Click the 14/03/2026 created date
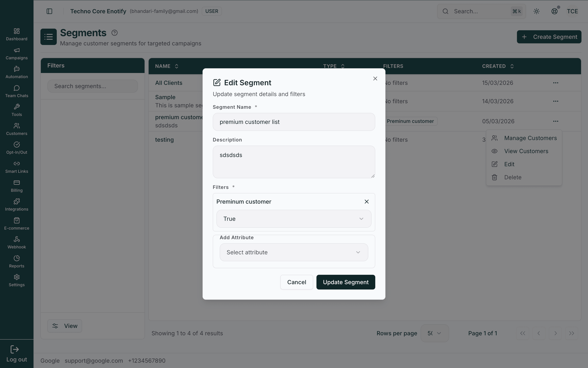Screen dimensions: 588x368 click(x=498, y=101)
